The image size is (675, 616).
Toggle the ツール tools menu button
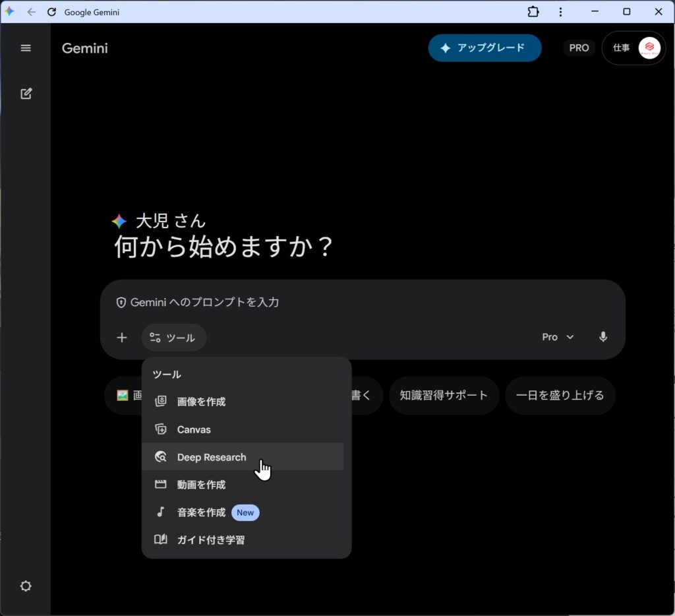[x=173, y=338]
